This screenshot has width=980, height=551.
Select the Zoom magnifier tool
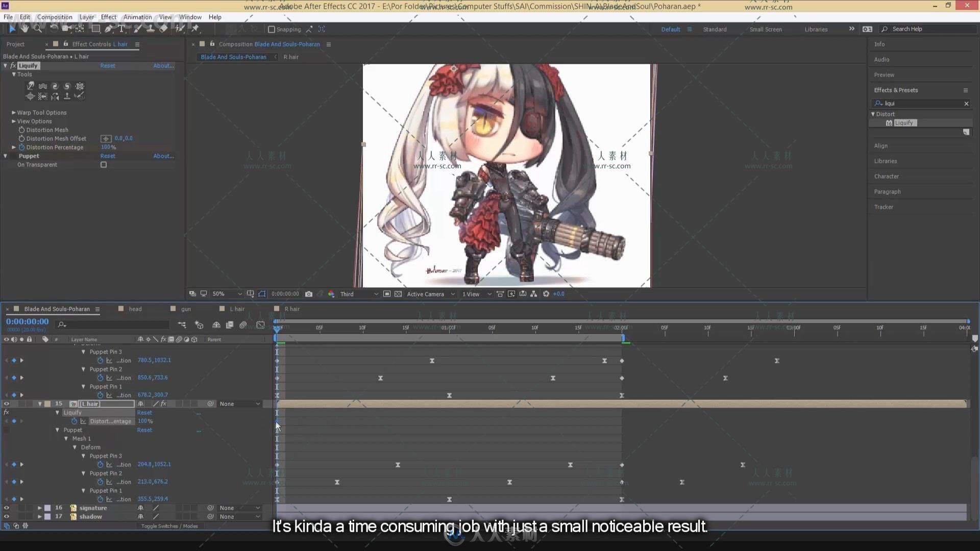tap(37, 29)
